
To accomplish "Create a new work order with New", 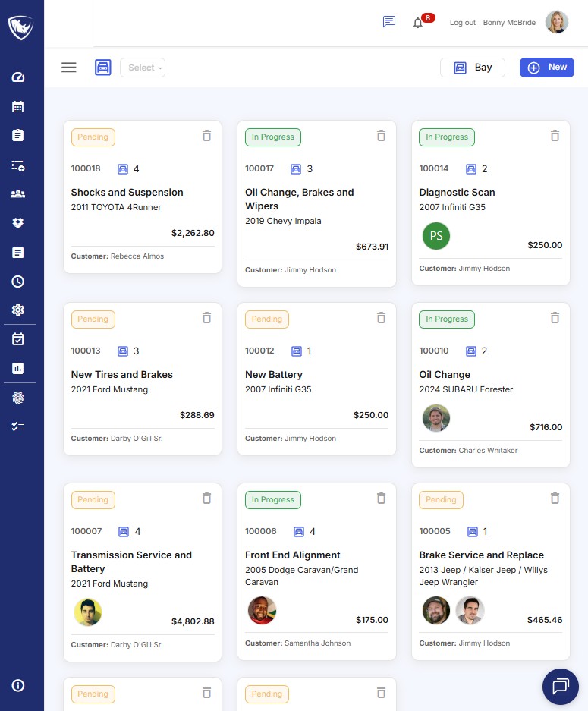I will [546, 68].
